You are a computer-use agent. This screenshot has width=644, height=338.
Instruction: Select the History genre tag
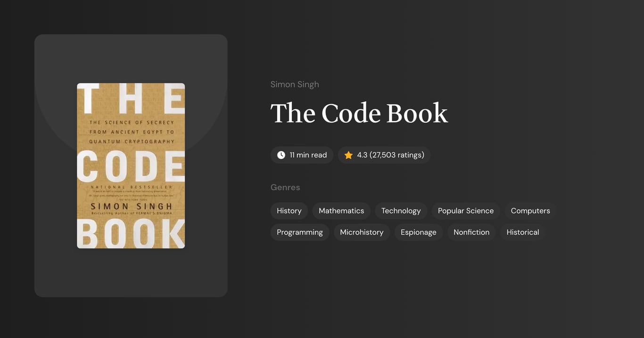point(289,211)
